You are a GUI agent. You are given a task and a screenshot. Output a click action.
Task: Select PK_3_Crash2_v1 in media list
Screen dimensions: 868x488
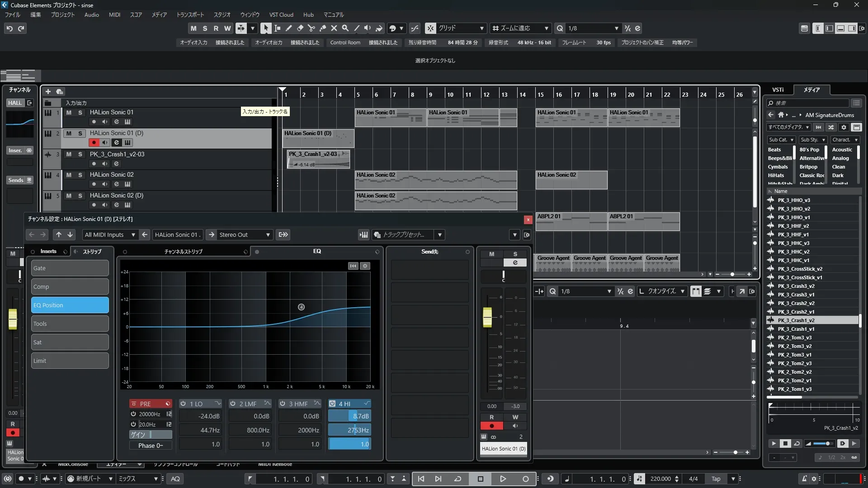tap(796, 312)
